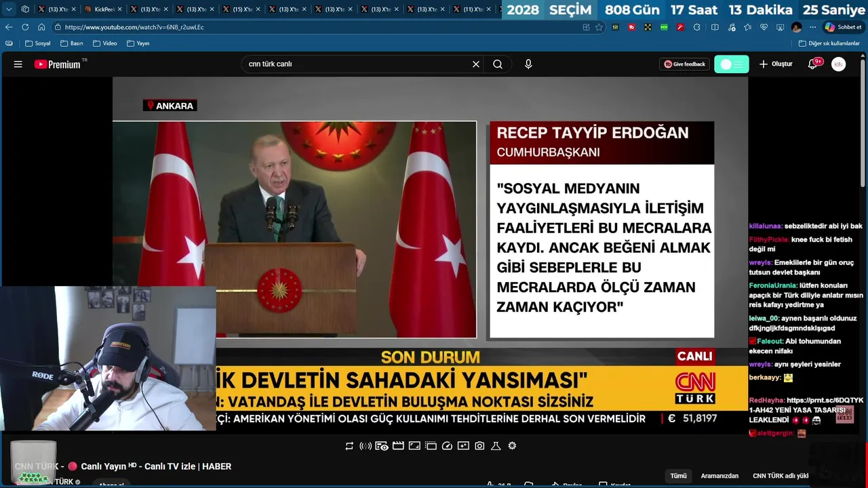
Task: Open browser essentials heart icon
Action: 764,27
